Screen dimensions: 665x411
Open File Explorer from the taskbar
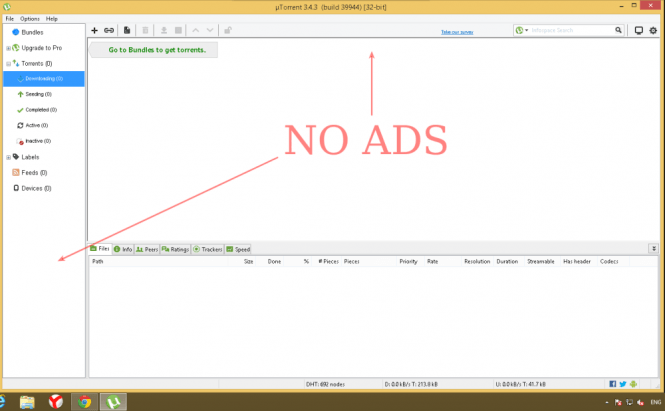(x=27, y=401)
